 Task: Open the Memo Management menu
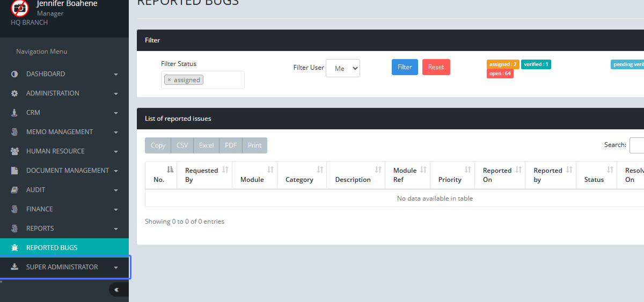point(60,132)
